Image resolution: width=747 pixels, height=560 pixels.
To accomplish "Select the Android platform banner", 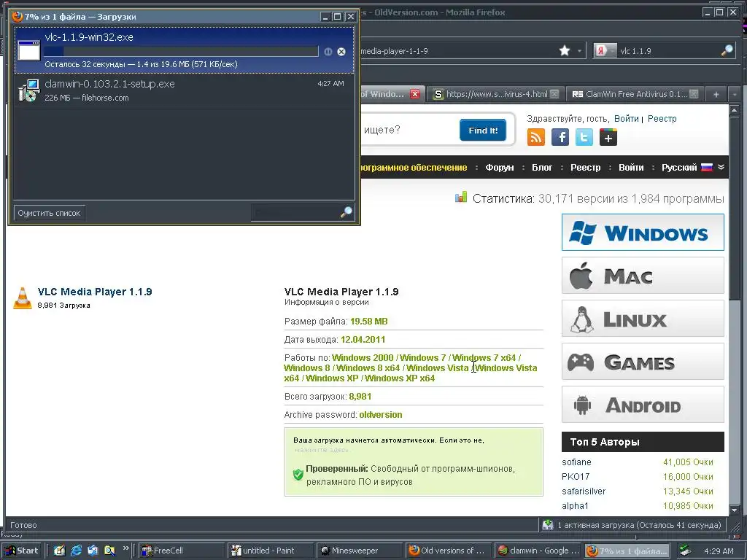I will (x=643, y=405).
